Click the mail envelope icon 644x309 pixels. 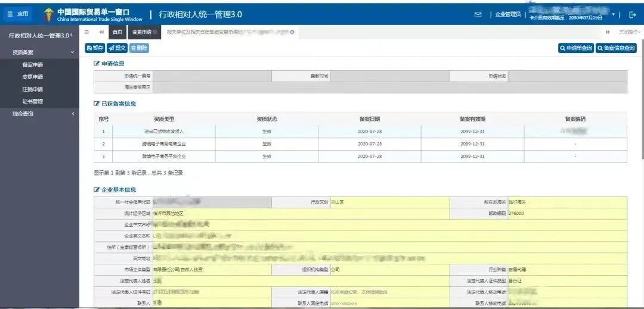point(478,15)
